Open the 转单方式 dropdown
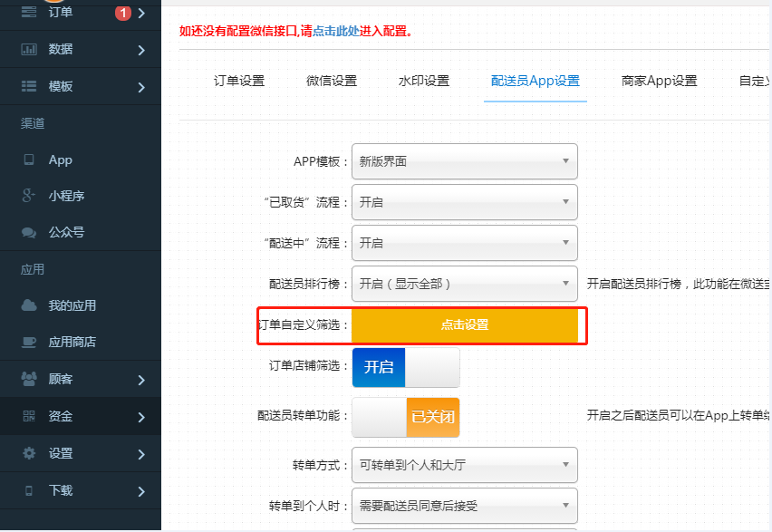 [464, 464]
